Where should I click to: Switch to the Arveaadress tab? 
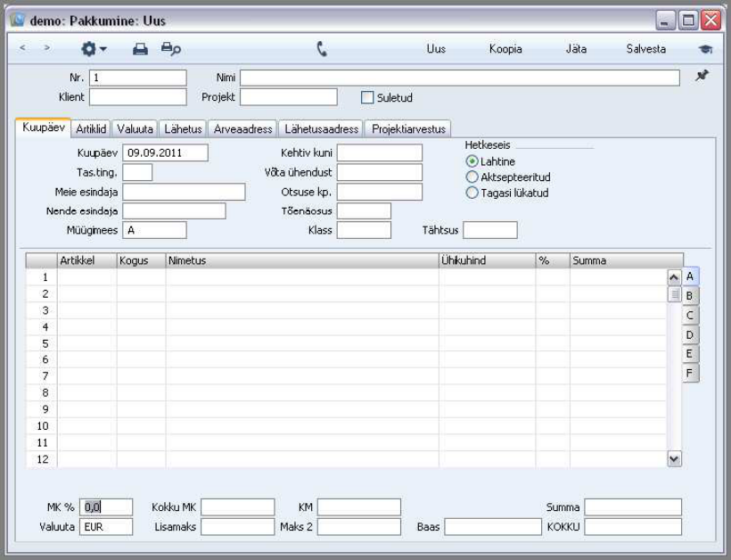(x=242, y=129)
